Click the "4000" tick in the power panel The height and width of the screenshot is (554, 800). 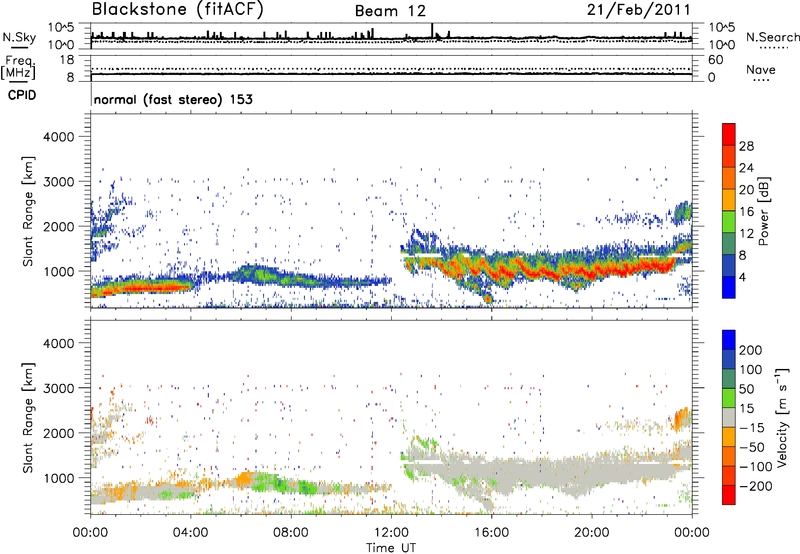[58, 137]
